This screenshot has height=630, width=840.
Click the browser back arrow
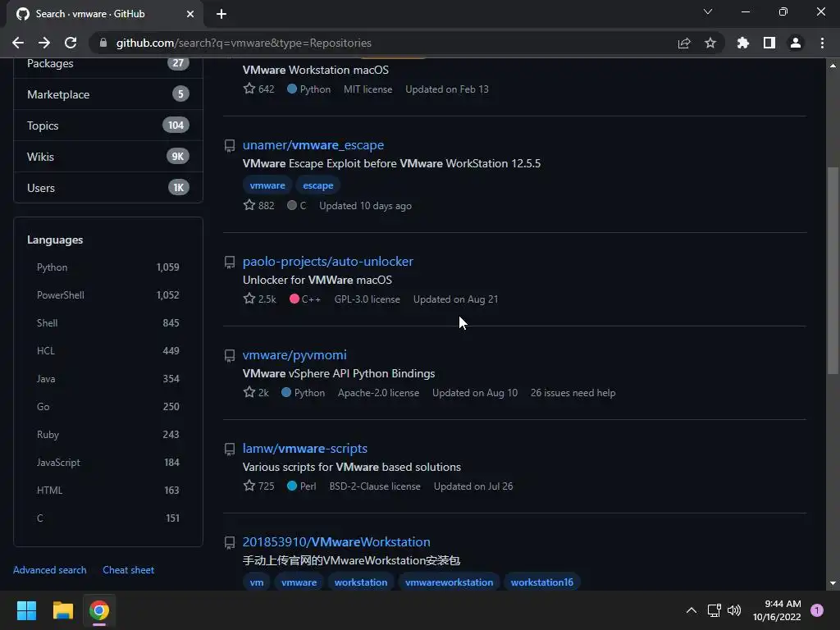click(18, 43)
